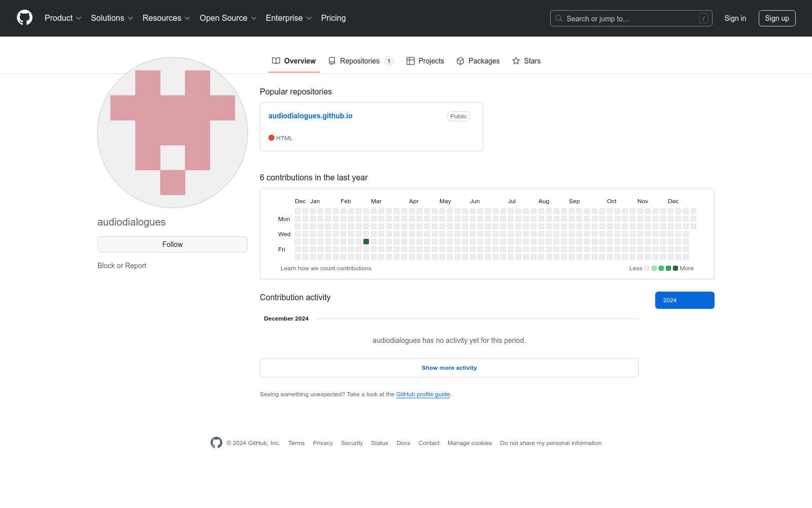
Task: Click Manage cookies in the footer
Action: click(469, 443)
